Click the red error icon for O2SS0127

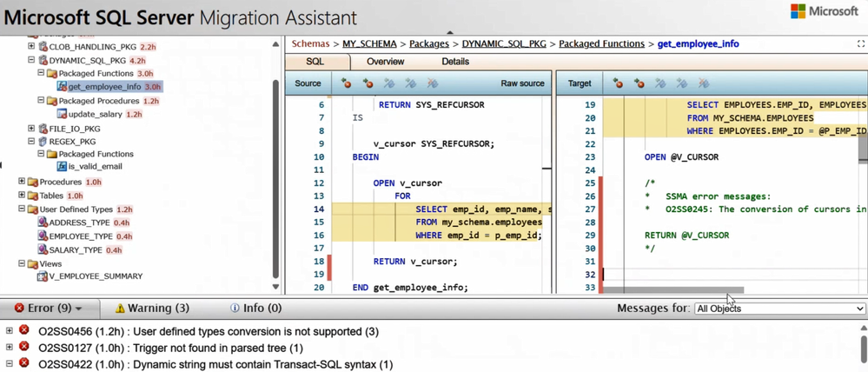coord(23,346)
